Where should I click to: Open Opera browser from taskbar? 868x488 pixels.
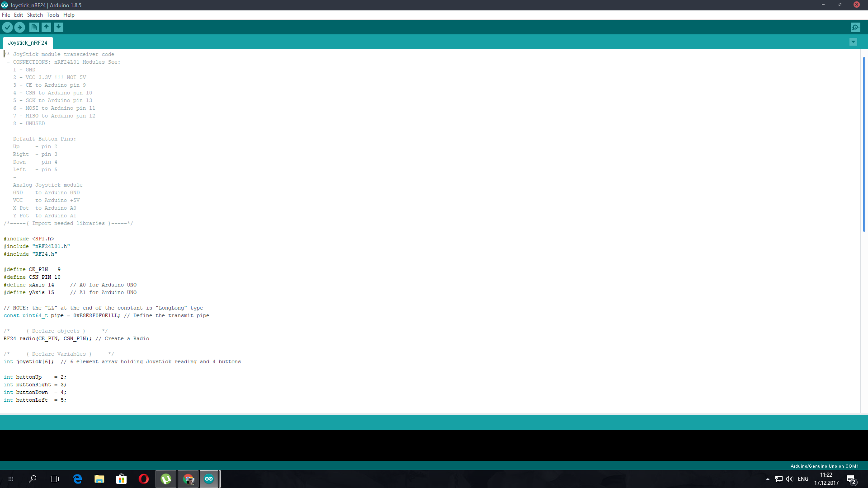tap(144, 479)
